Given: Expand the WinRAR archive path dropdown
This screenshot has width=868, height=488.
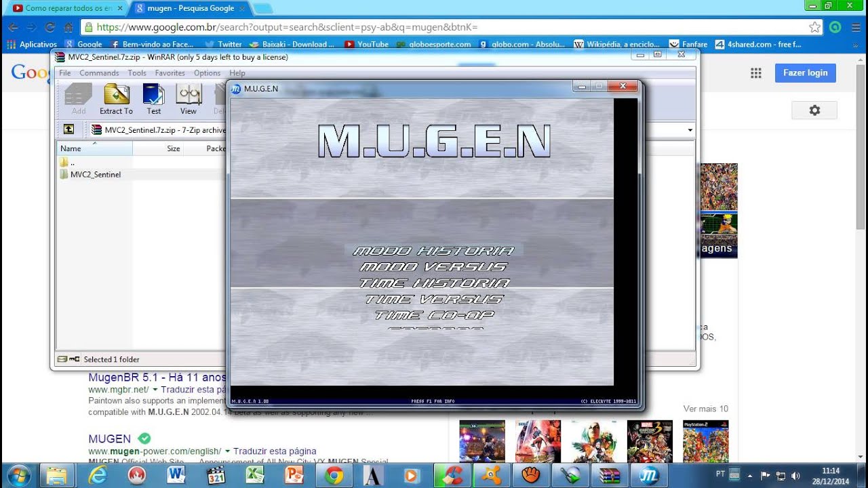Looking at the screenshot, I should tap(690, 130).
